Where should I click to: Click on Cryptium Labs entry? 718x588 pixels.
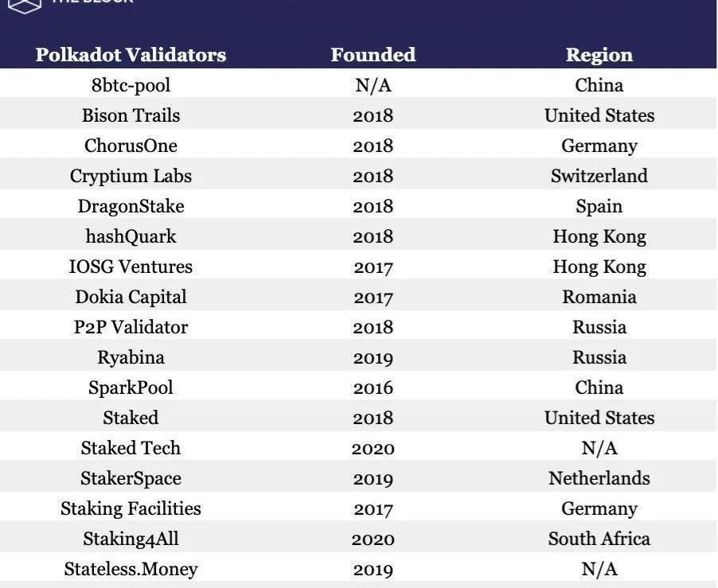click(131, 176)
